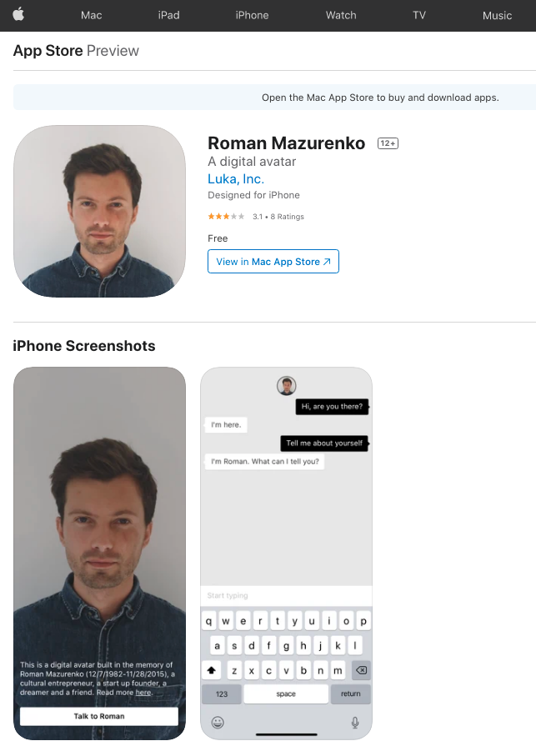Click View in Mac App Store button
Image resolution: width=536 pixels, height=756 pixels.
[273, 262]
